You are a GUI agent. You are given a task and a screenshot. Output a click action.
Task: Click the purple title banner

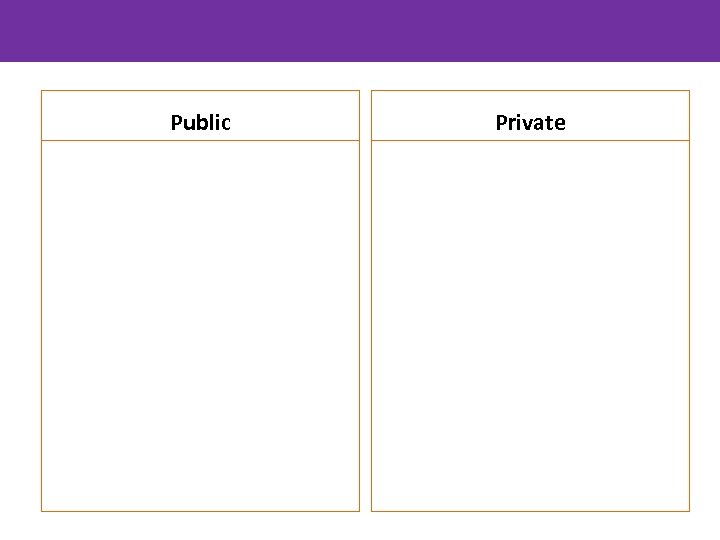tap(360, 30)
